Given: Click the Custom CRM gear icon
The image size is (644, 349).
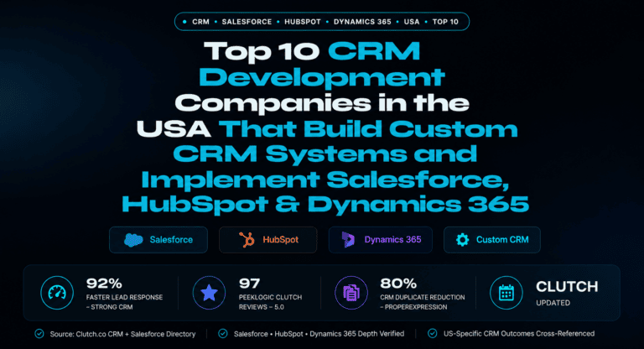Looking at the screenshot, I should (x=463, y=240).
